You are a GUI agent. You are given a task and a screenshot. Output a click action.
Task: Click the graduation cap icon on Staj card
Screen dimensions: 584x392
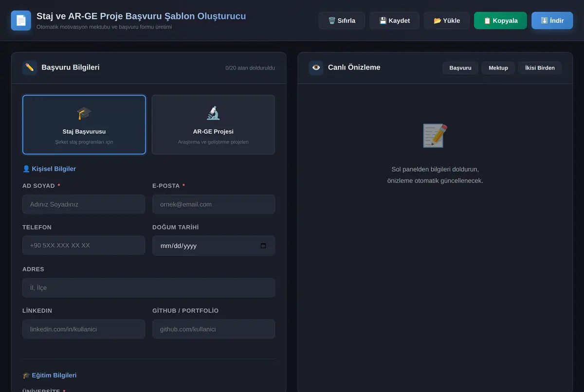pos(84,113)
